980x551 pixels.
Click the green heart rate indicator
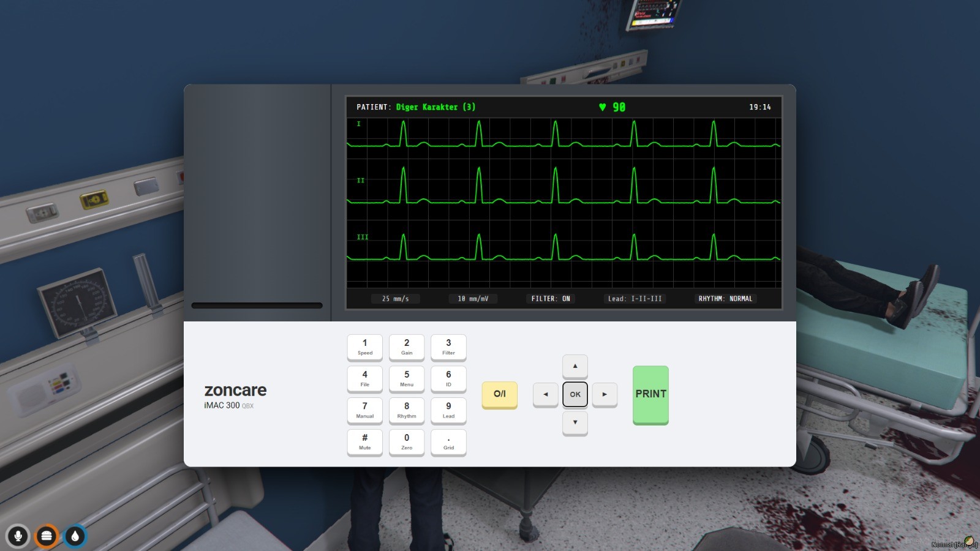(x=612, y=107)
